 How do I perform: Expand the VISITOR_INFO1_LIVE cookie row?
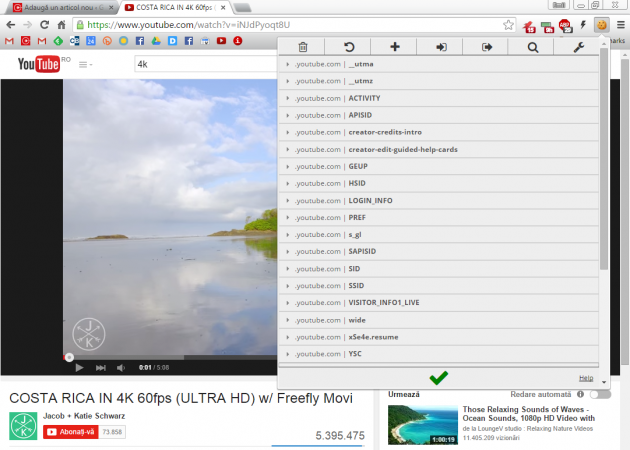(439, 303)
